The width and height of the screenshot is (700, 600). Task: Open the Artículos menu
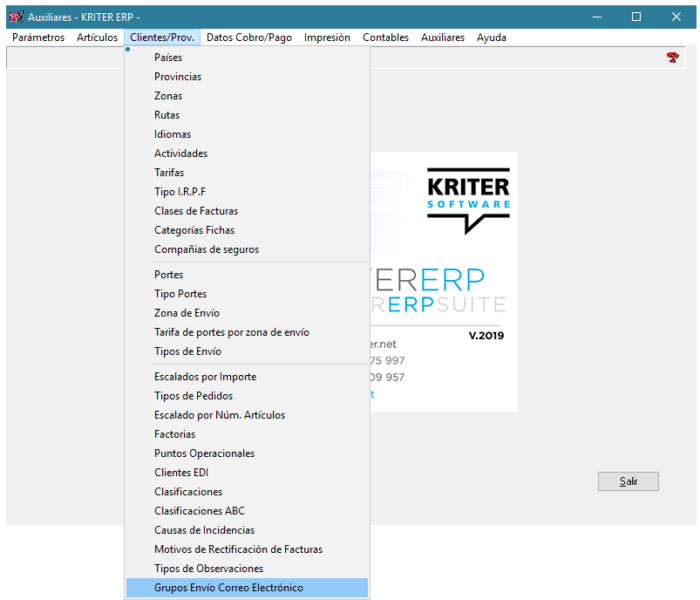97,37
